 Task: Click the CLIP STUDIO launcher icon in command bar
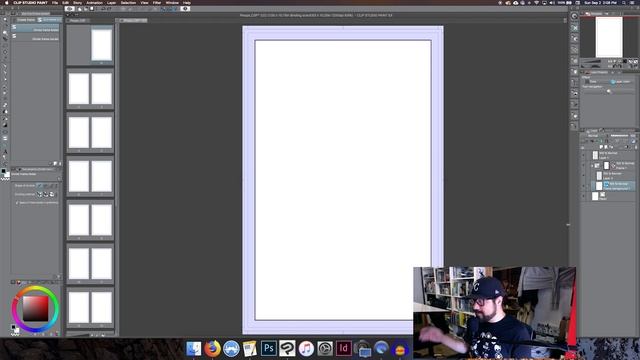point(70,9)
